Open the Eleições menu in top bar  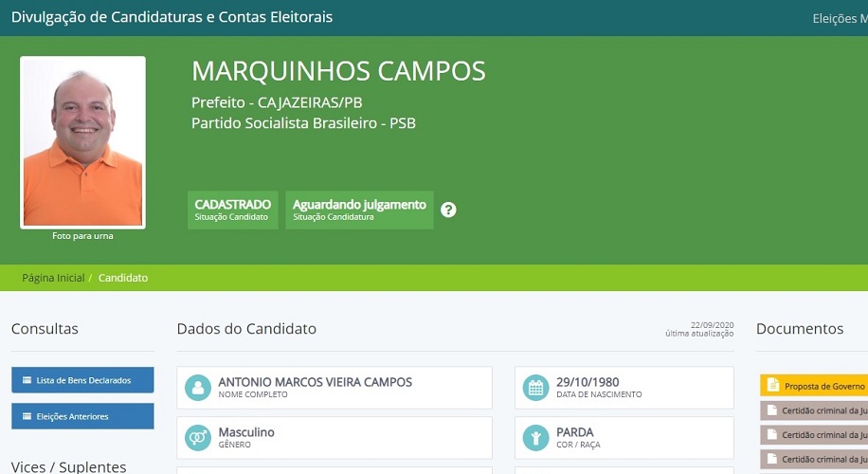pos(840,18)
